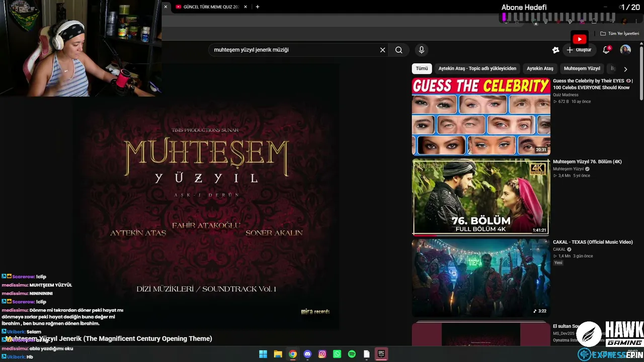Open the 'Guess the Celebrity by Their EYES' title
This screenshot has width=644, height=362.
593,84
